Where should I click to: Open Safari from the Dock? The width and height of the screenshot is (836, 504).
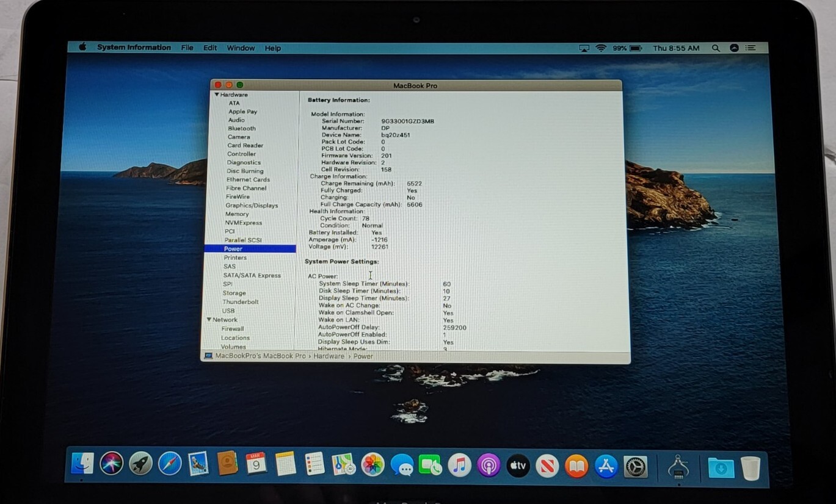click(170, 464)
